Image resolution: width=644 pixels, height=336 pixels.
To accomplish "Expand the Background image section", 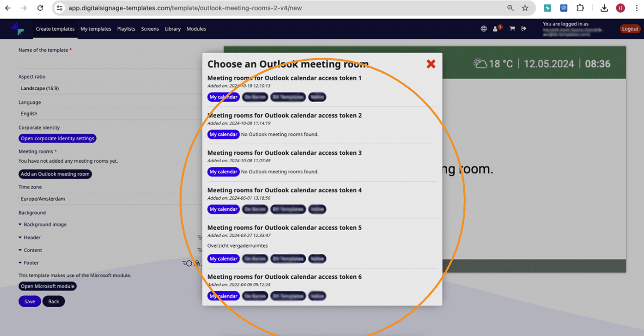I will tap(42, 225).
